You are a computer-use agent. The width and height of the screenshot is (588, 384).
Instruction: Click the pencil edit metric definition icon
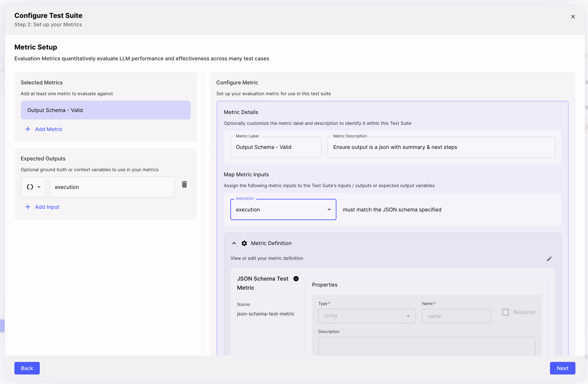tap(549, 259)
